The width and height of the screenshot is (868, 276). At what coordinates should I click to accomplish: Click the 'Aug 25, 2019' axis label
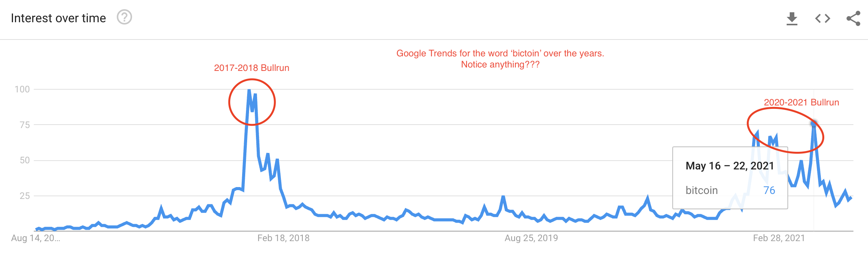531,238
